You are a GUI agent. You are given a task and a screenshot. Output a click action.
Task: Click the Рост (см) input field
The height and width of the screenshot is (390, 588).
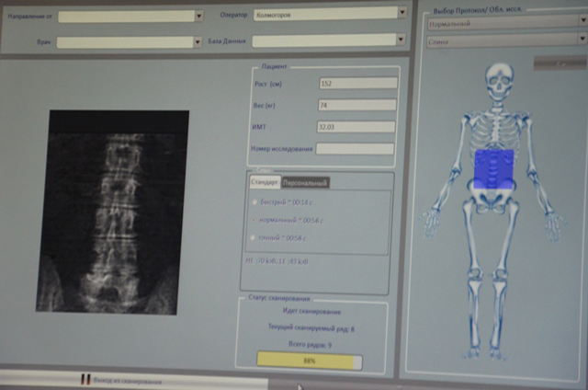[x=356, y=84]
